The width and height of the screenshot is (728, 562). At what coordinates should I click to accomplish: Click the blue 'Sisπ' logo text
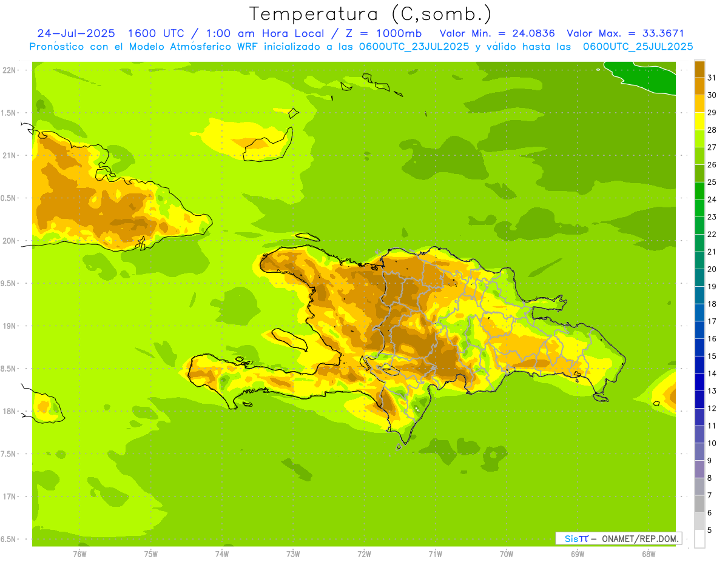click(576, 538)
